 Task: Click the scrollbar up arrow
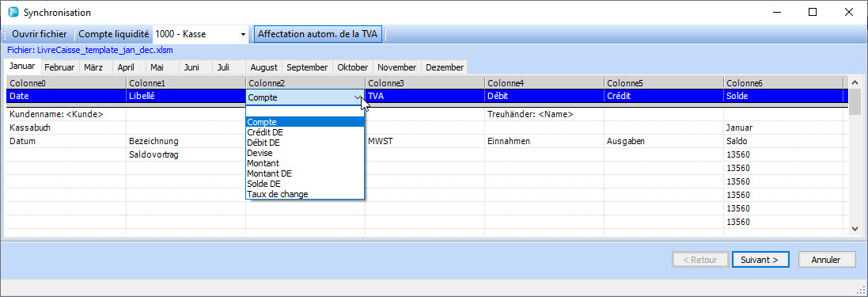[x=855, y=83]
